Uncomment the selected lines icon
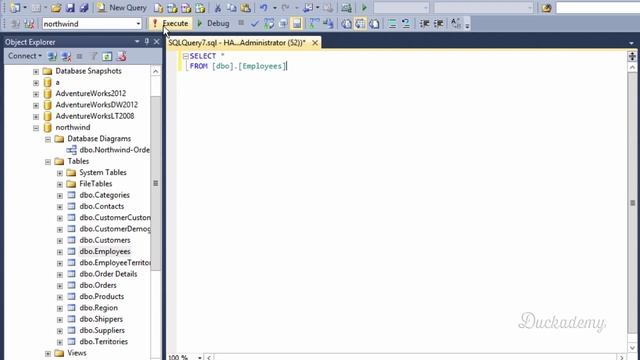This screenshot has width=640, height=360. 406,24
